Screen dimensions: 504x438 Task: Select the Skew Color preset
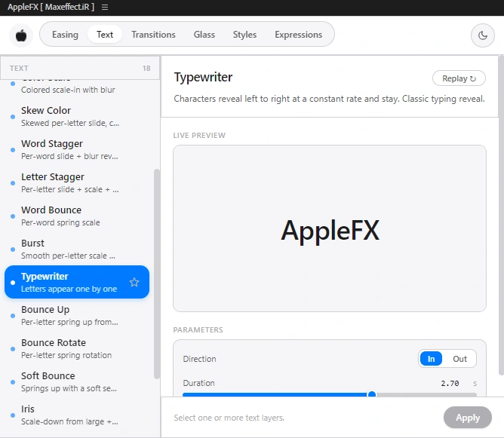tap(77, 116)
